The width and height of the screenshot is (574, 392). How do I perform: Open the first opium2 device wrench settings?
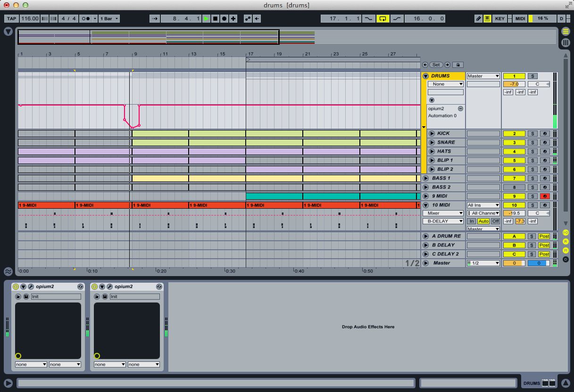pyautogui.click(x=31, y=286)
